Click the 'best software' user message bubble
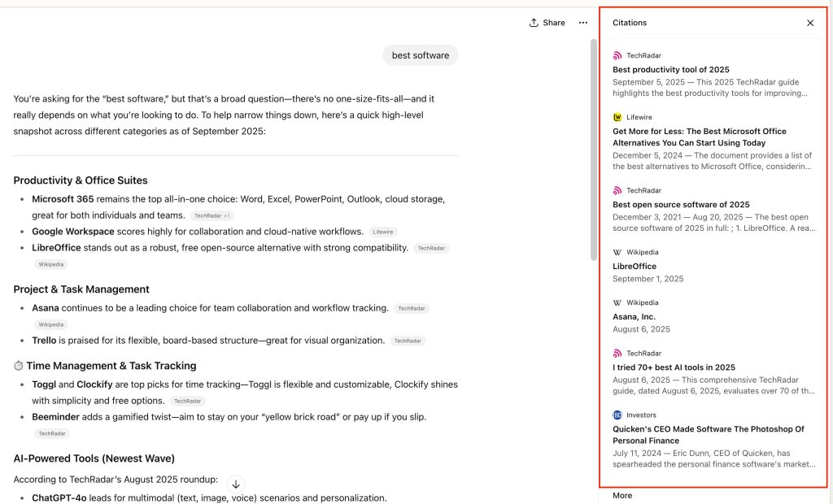The width and height of the screenshot is (833, 504). point(420,55)
